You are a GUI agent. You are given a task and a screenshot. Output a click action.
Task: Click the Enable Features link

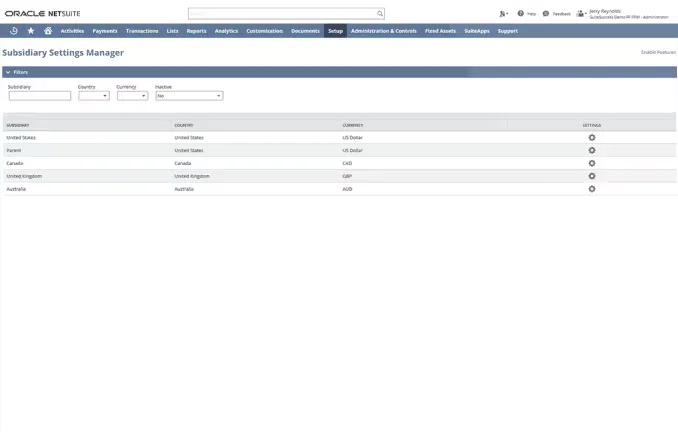(658, 52)
